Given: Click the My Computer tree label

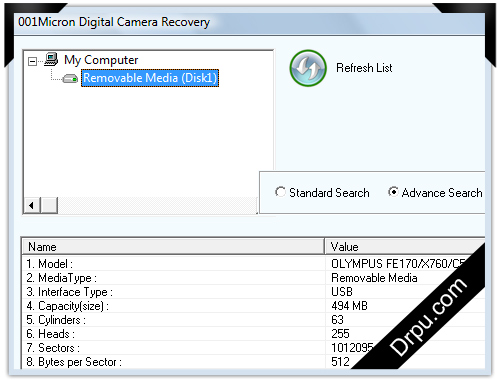Looking at the screenshot, I should pyautogui.click(x=101, y=60).
